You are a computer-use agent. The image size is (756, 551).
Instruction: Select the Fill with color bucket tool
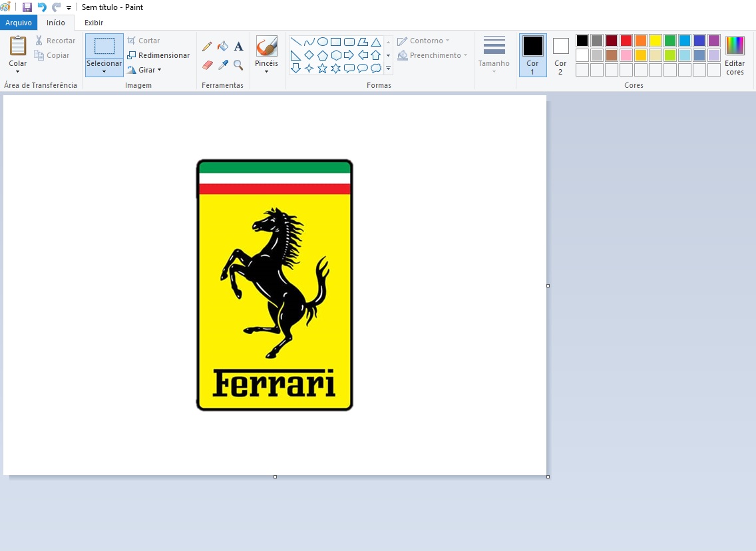click(223, 47)
